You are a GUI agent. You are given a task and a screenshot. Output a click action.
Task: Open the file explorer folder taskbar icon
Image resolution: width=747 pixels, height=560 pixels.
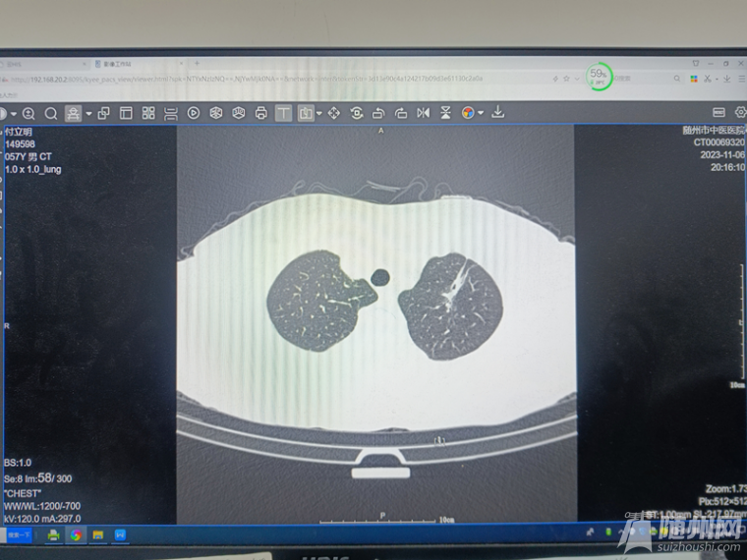pos(98,535)
